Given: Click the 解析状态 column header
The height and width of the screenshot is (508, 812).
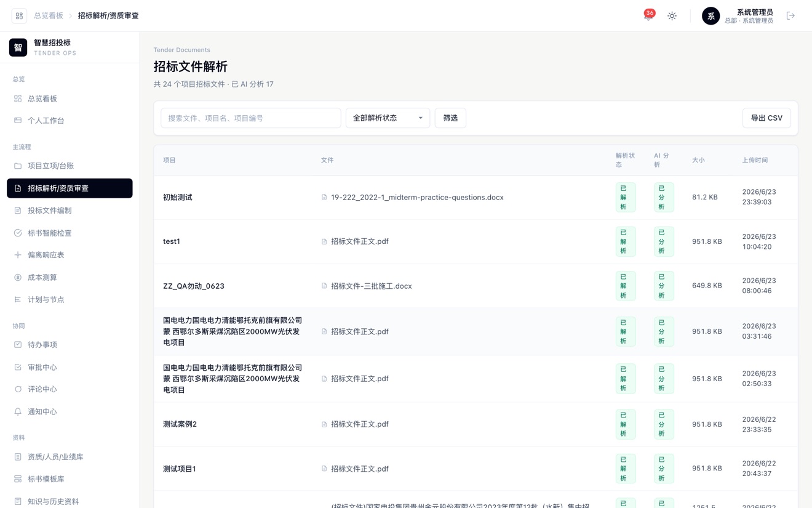Looking at the screenshot, I should pos(625,160).
